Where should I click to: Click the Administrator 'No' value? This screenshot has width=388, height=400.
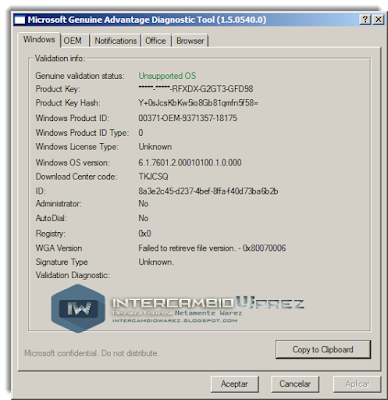143,204
